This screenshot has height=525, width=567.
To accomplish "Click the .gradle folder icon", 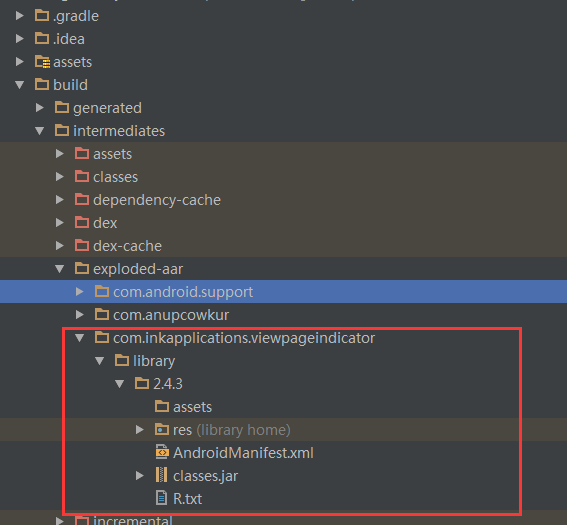I will pyautogui.click(x=42, y=16).
